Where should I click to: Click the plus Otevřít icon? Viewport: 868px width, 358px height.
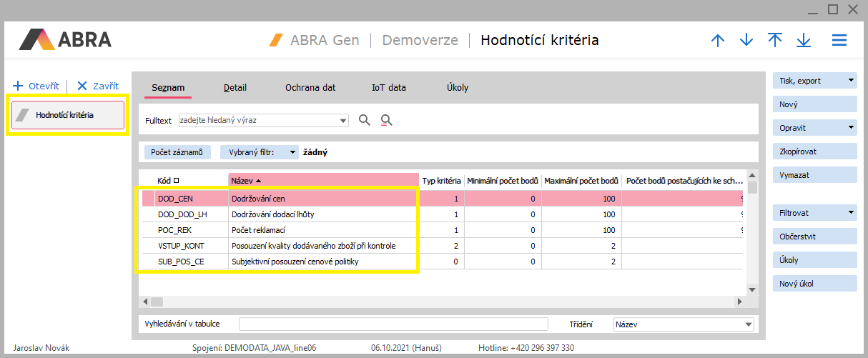pyautogui.click(x=19, y=86)
